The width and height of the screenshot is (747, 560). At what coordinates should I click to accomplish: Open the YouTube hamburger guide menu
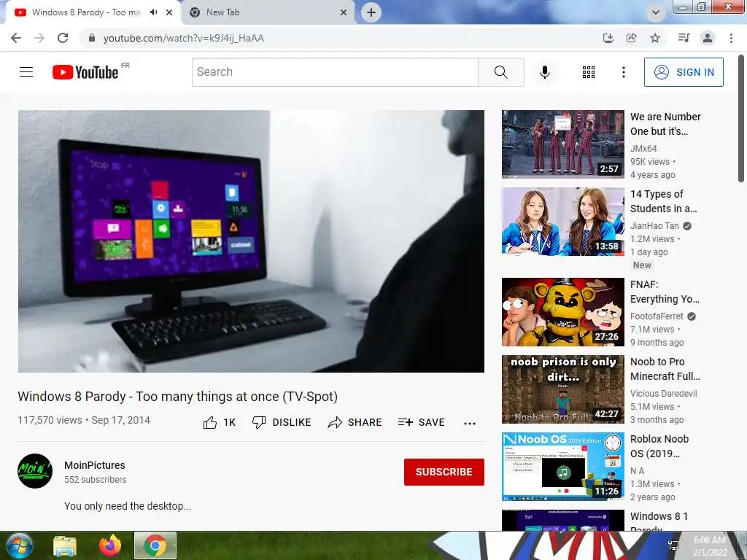coord(26,72)
